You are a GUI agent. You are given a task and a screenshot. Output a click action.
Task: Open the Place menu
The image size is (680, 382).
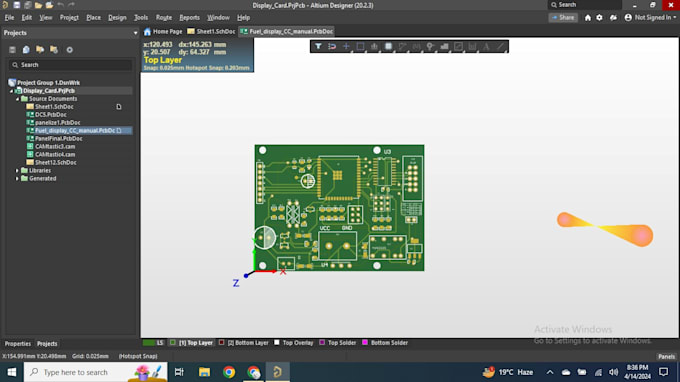tap(93, 18)
